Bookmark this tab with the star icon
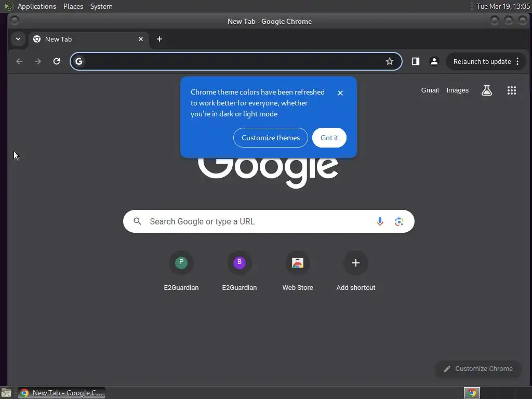 [390, 61]
